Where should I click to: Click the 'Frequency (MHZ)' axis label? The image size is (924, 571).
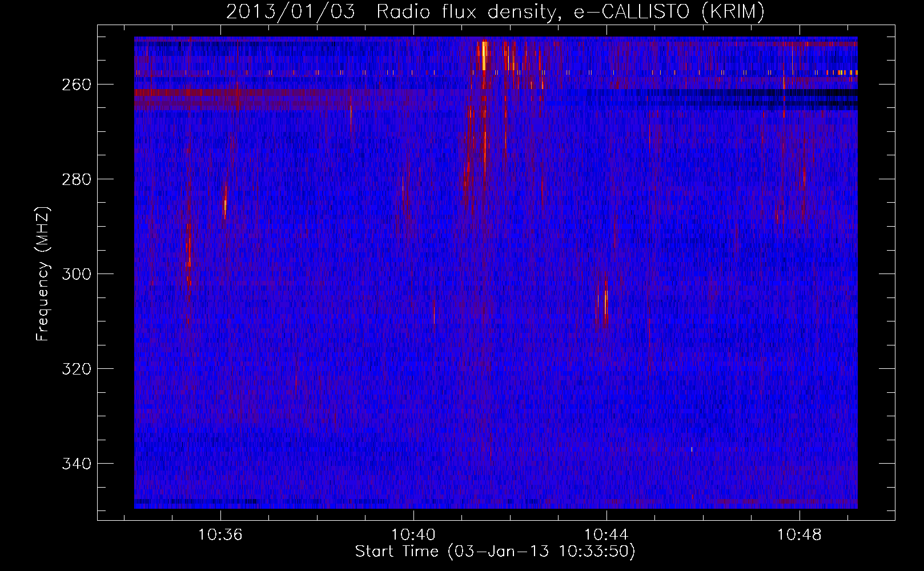(x=43, y=274)
